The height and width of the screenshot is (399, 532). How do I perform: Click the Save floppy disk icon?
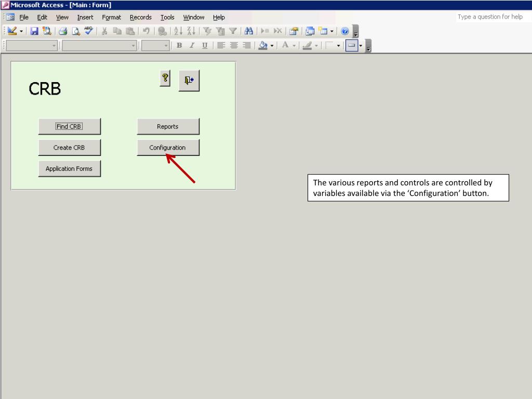click(34, 31)
